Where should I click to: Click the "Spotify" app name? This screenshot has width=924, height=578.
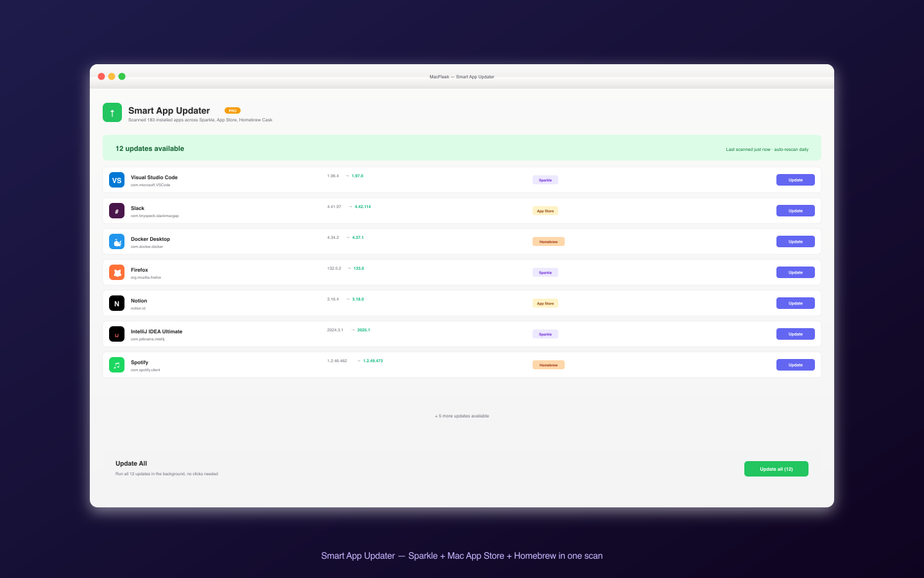click(x=139, y=362)
